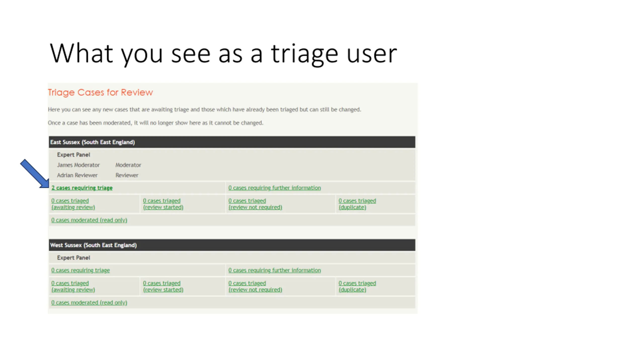Screen dimensions: 644x362
Task: View East Sussex cases triaged awaiting review
Action: click(73, 204)
